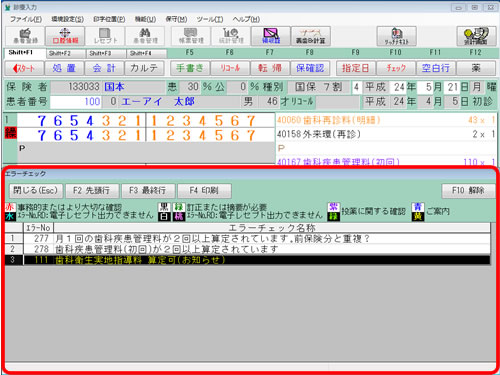Image resolution: width=500 pixels, height=375 pixels.
Task: Click the binoculars 患者管理 icon
Action: 145,36
